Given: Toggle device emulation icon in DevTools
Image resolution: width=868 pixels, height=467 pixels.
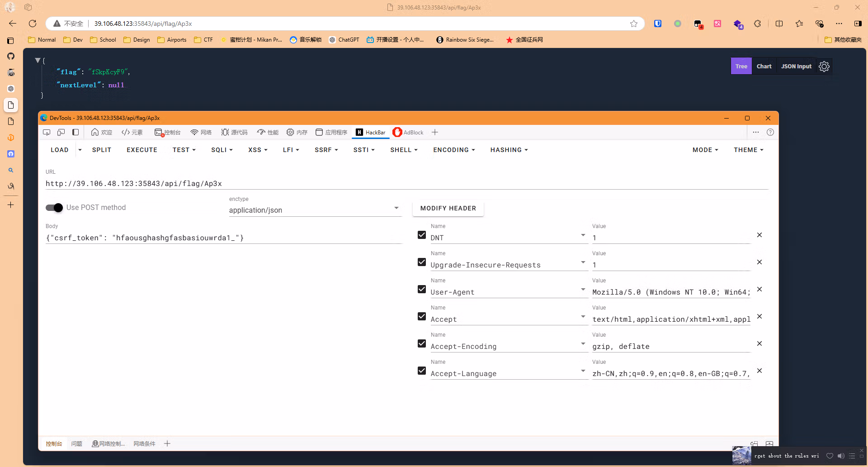Looking at the screenshot, I should pyautogui.click(x=61, y=132).
